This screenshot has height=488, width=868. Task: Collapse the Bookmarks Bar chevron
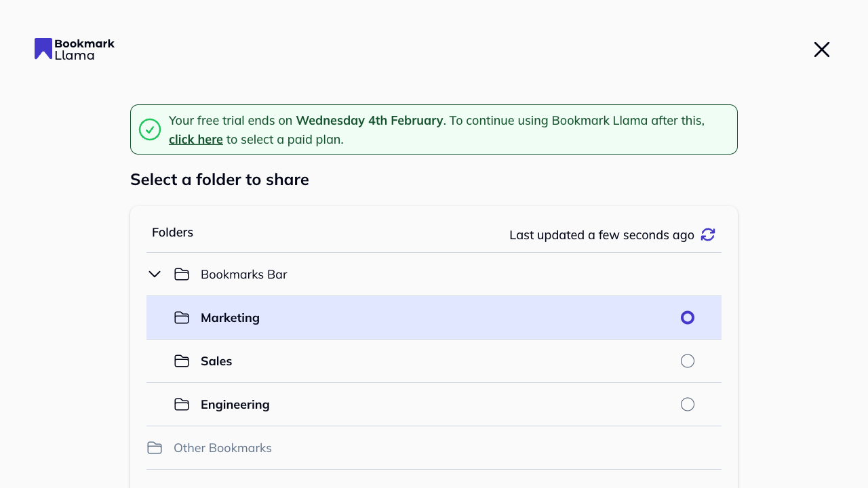pos(155,274)
